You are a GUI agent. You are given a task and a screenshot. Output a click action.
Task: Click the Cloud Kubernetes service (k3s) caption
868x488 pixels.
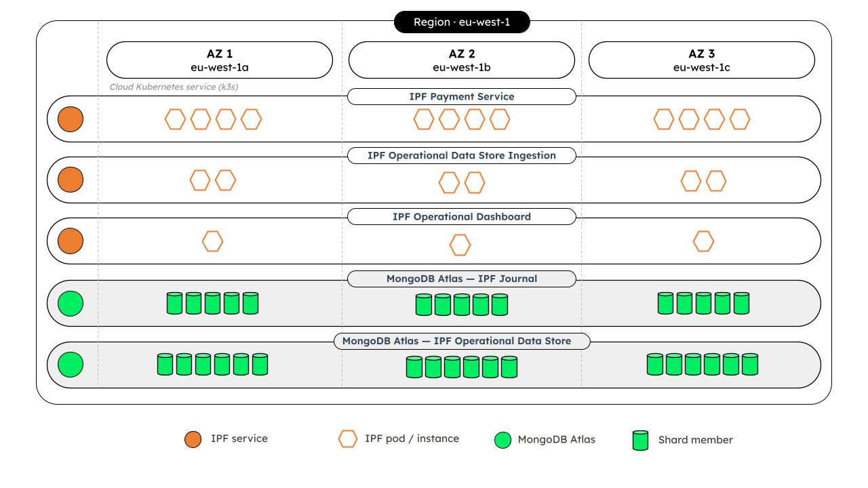pos(174,87)
